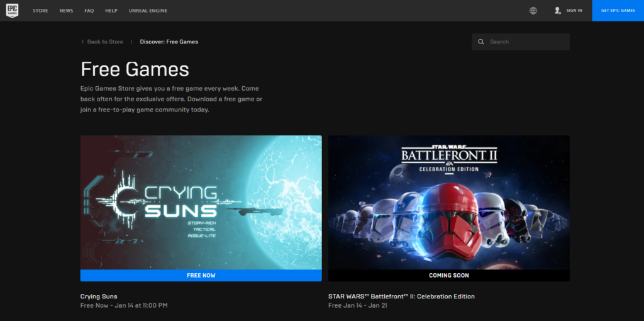Click the Back to Store chevron

click(x=82, y=42)
